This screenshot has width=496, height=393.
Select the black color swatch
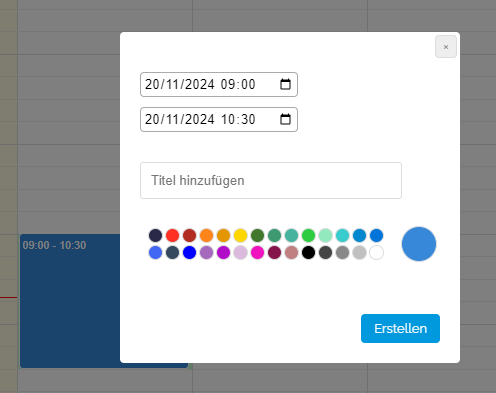pos(308,252)
